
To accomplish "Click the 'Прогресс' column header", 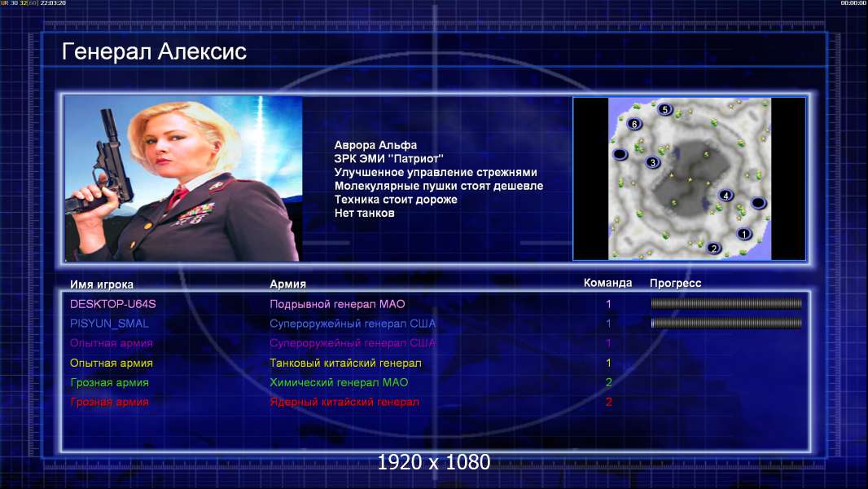I will (x=675, y=283).
